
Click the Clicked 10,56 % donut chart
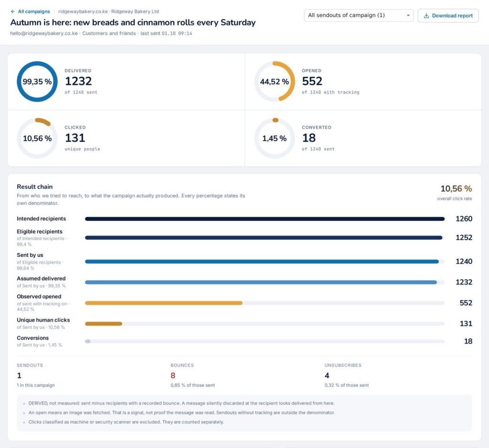click(x=37, y=138)
